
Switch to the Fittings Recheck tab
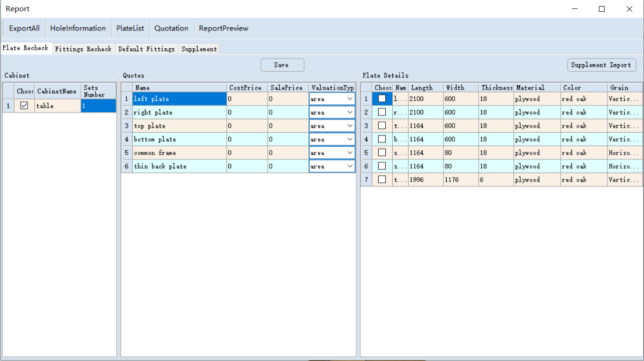point(83,49)
